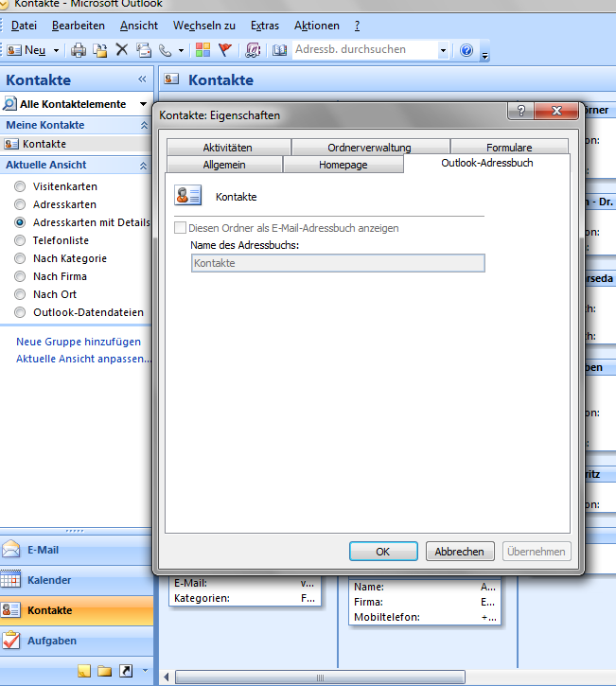Open the dropdown arrow next to Neu
This screenshot has height=686, width=616.
pyautogui.click(x=56, y=51)
